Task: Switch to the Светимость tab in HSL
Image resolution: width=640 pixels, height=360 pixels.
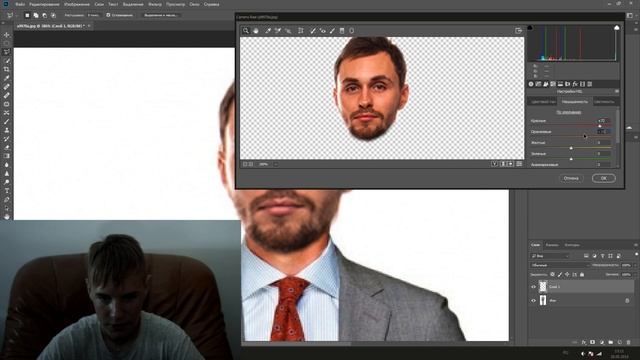Action: tap(604, 102)
